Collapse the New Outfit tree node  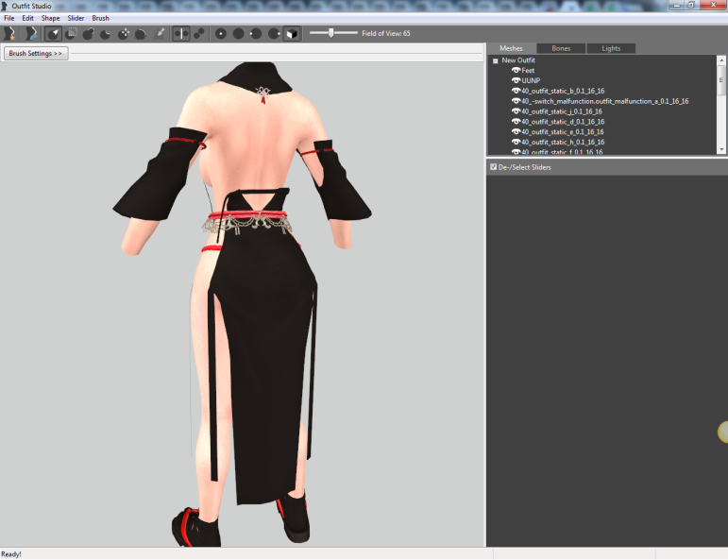[496, 60]
